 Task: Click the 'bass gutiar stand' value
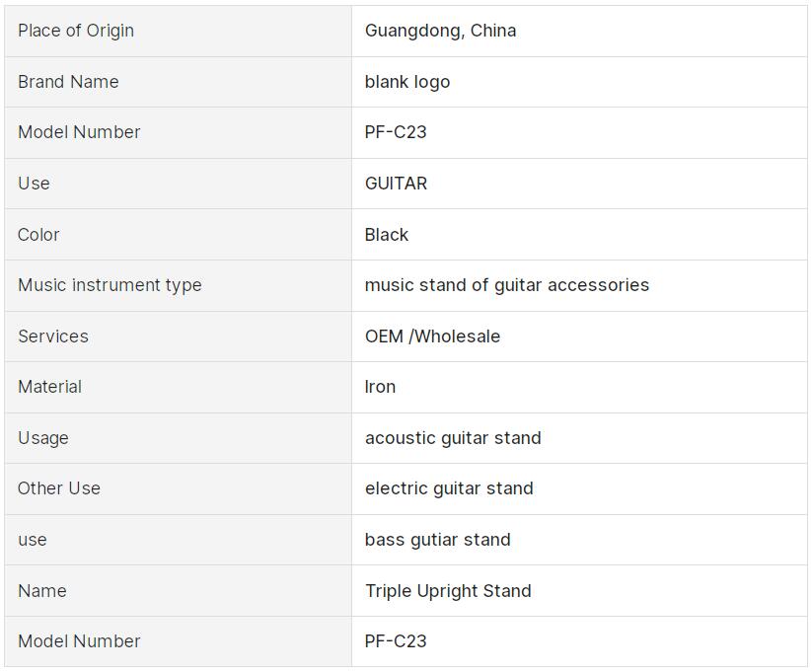point(438,540)
